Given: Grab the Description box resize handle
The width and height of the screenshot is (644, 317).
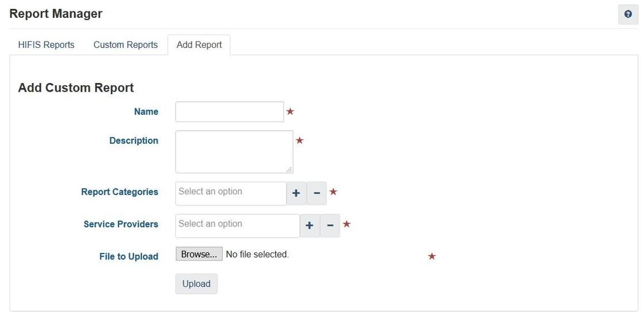Looking at the screenshot, I should [x=289, y=169].
